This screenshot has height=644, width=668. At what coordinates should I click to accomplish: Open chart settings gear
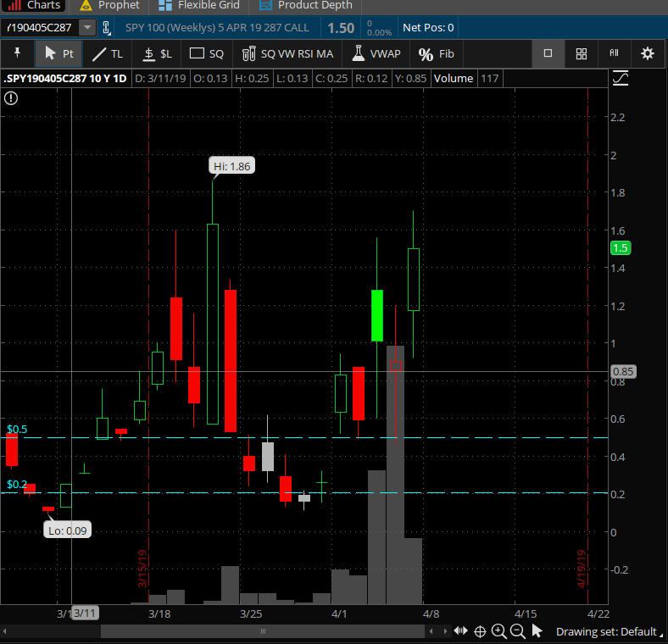pos(647,53)
